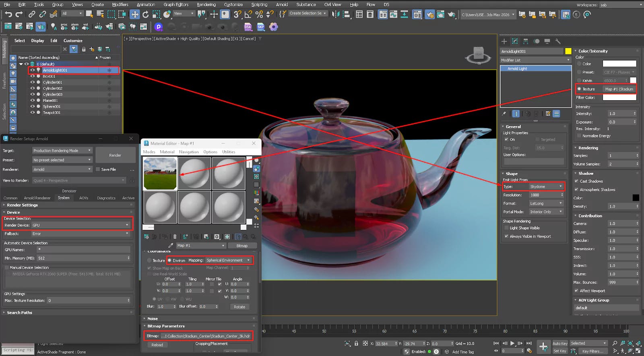Activate the Select and Move tool
644x356 pixels.
(134, 14)
